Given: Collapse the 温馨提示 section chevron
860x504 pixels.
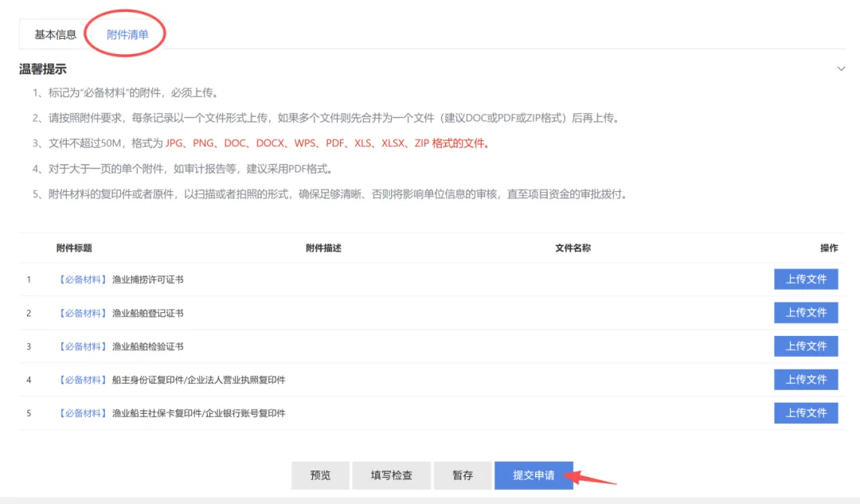Looking at the screenshot, I should (x=841, y=68).
